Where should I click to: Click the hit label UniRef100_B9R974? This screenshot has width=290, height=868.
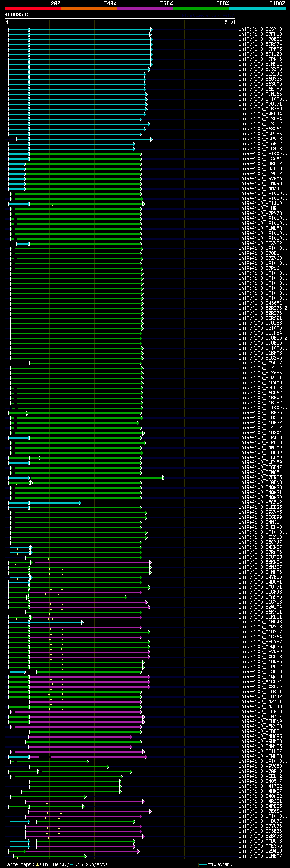[260, 44]
